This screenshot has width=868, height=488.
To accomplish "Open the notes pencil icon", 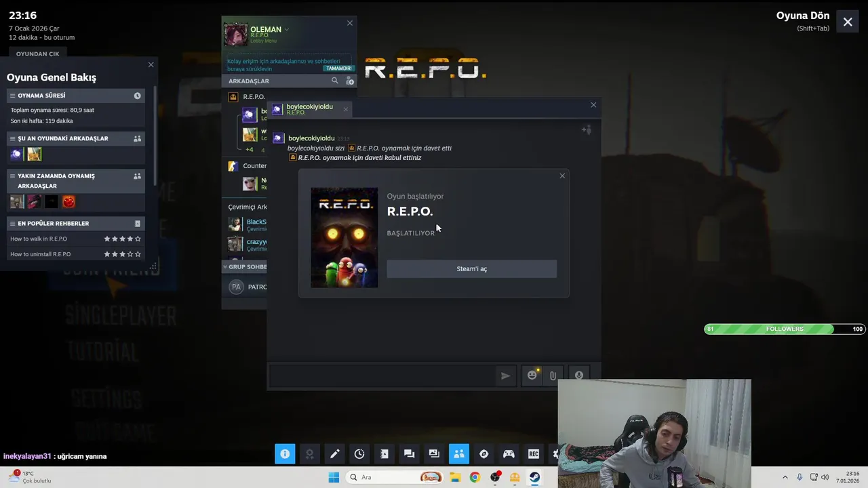I will [x=334, y=453].
